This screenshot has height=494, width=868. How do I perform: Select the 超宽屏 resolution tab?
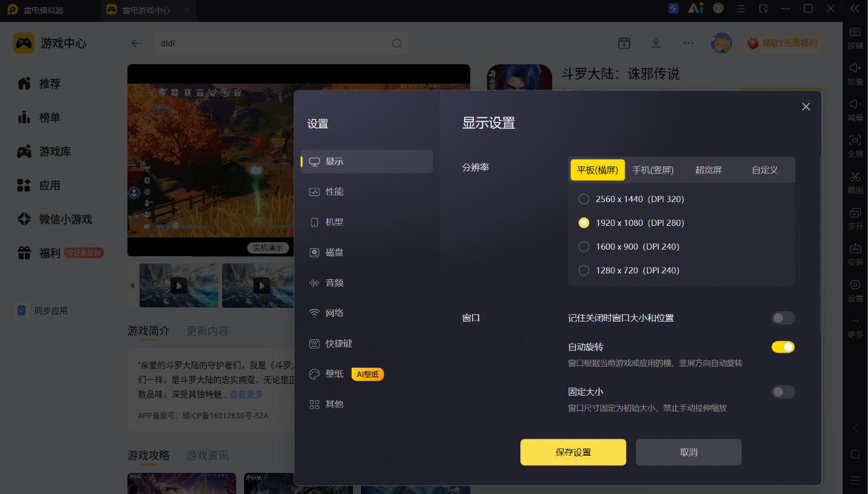(x=709, y=170)
